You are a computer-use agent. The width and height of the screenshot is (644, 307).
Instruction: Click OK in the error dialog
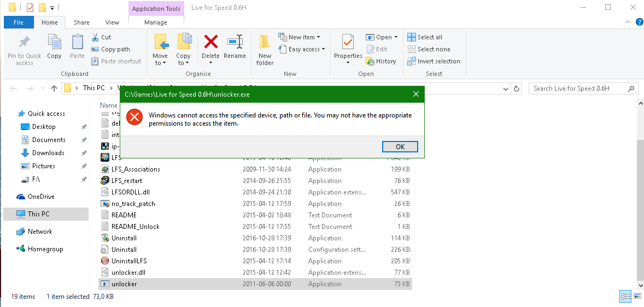coord(400,146)
